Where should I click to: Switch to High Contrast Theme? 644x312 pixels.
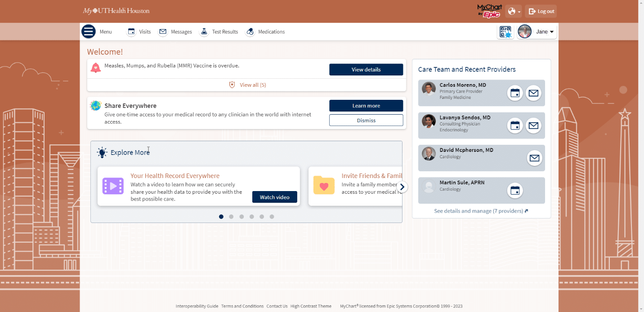311,306
